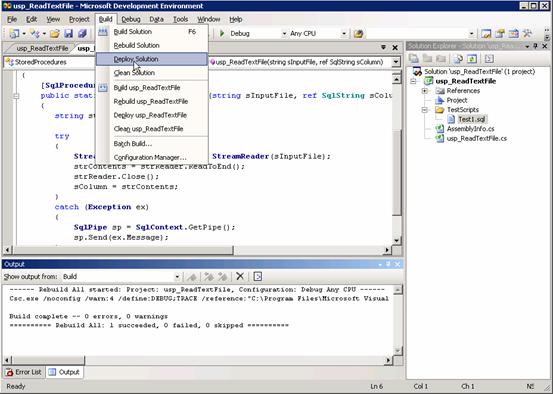Select AssemblyInfo.cs in Solution Explorer
Image resolution: width=553 pixels, height=394 pixels.
[470, 129]
